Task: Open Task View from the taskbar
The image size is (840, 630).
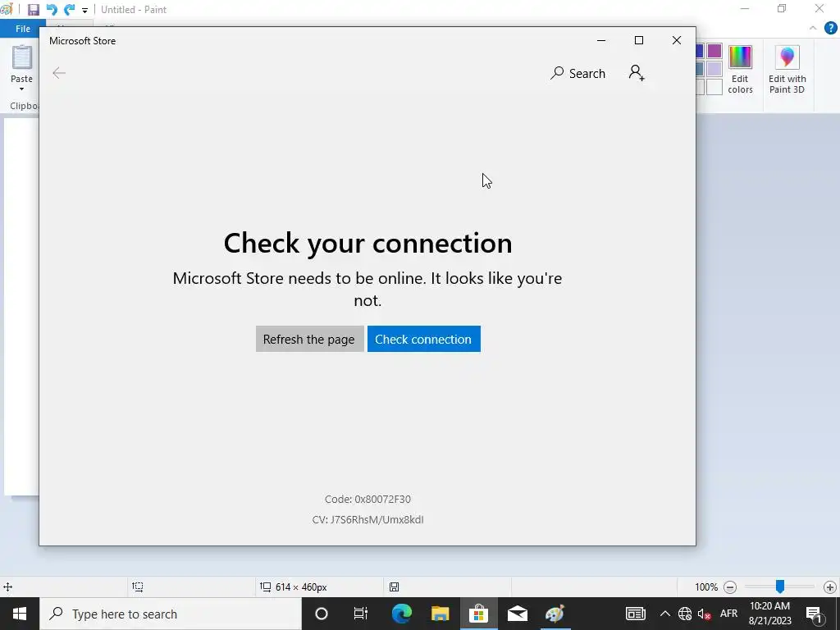Action: point(361,614)
